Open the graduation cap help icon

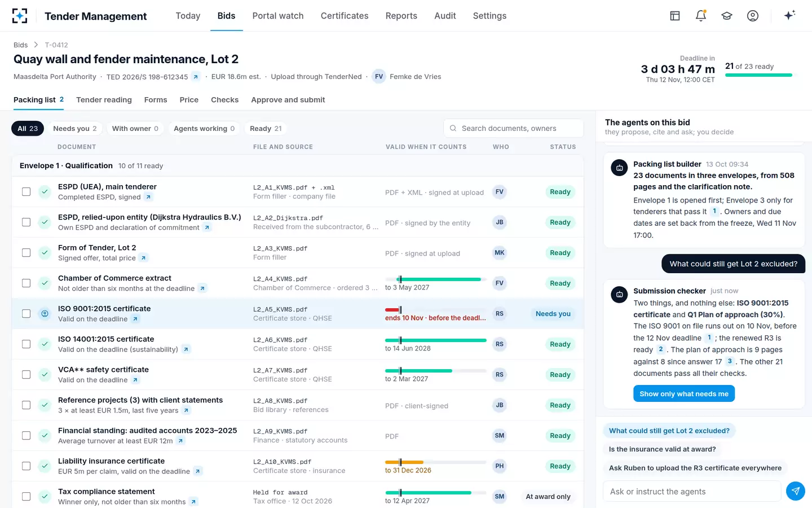(727, 16)
